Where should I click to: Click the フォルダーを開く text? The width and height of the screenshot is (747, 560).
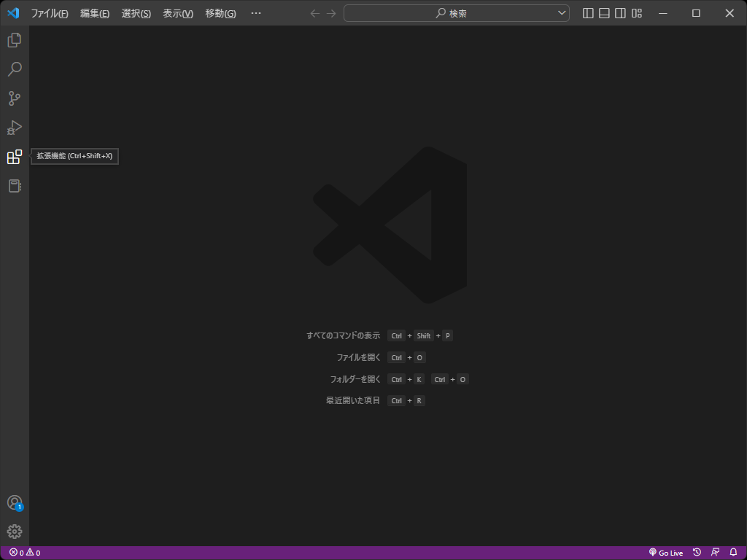click(355, 379)
